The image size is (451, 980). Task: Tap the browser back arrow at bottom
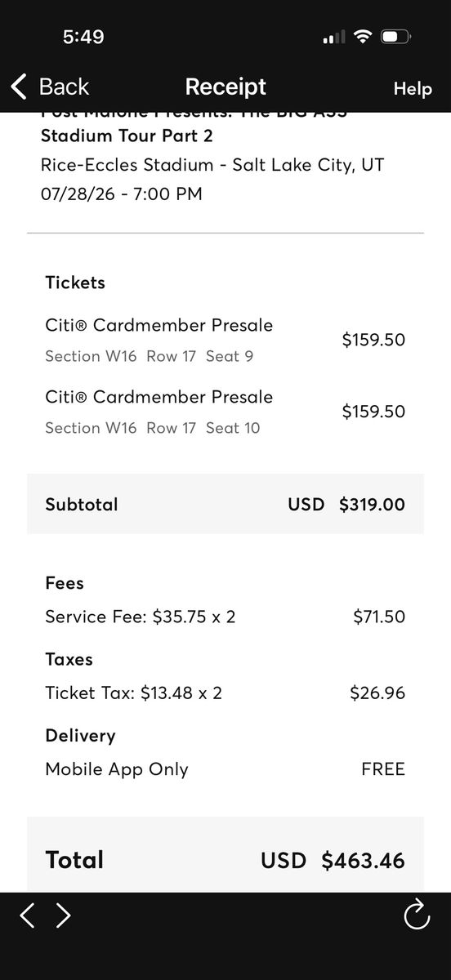tap(27, 915)
